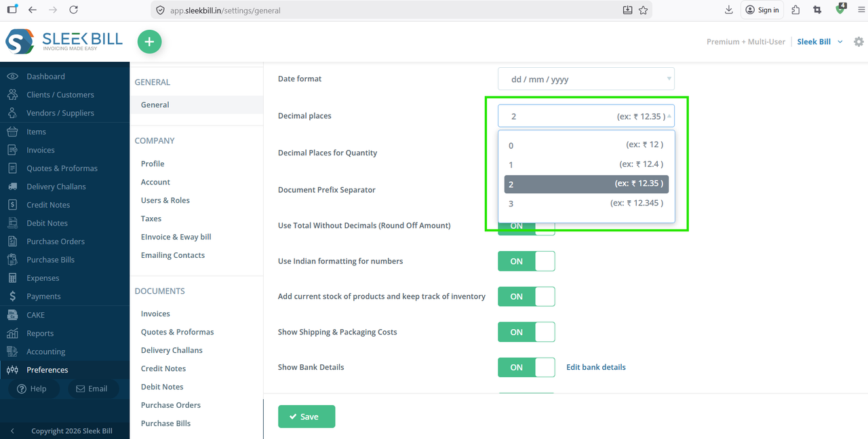Click the Credit Notes icon
The height and width of the screenshot is (439, 868).
12,204
